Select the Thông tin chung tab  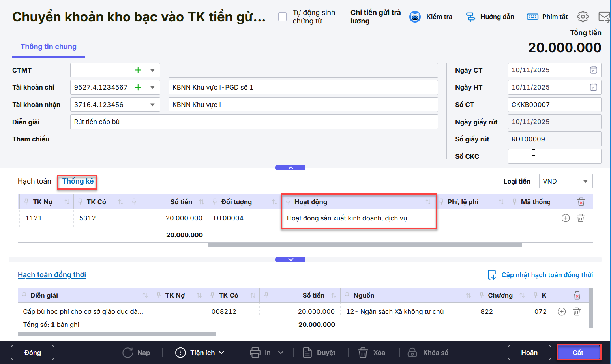click(49, 47)
